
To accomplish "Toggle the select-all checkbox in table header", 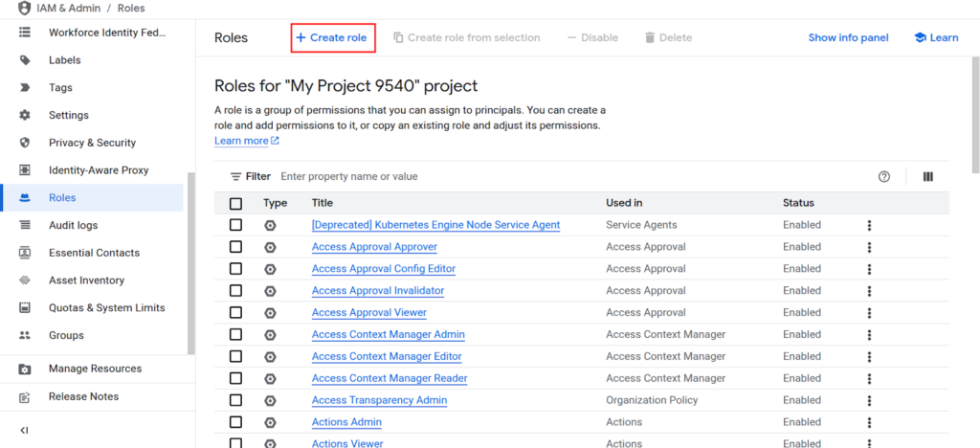I will click(235, 204).
